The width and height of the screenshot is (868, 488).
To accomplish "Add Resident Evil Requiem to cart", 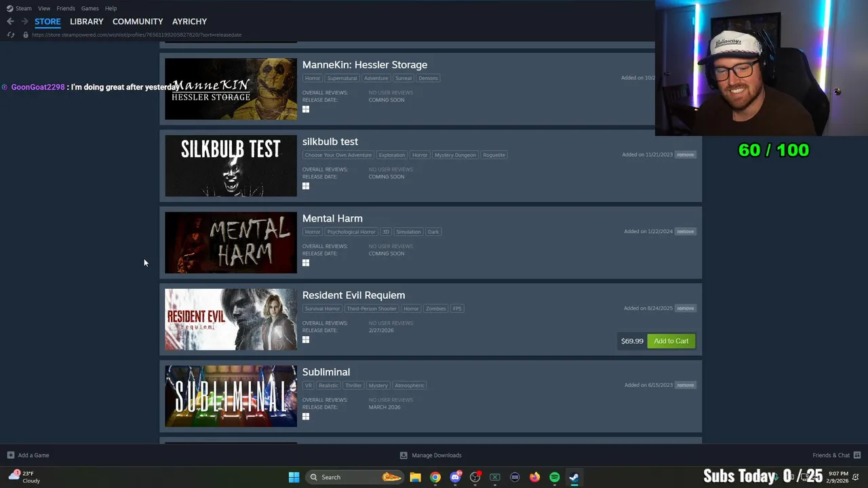I will (671, 341).
